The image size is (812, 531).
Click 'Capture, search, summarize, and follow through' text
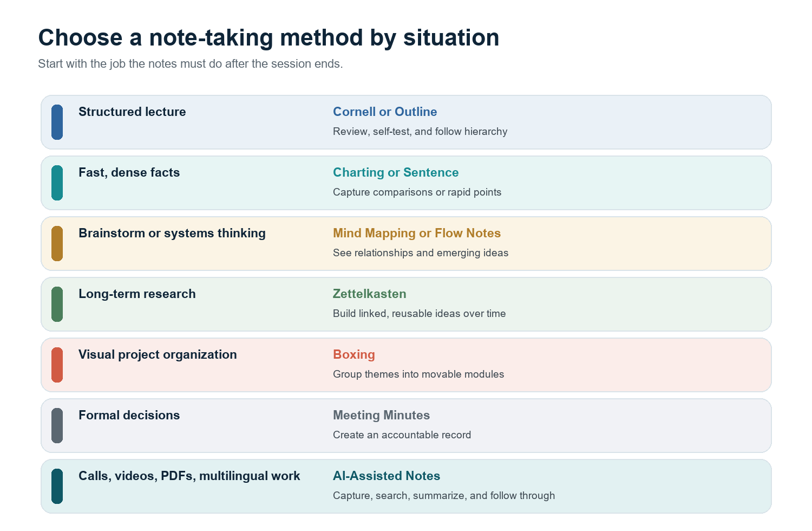point(444,495)
